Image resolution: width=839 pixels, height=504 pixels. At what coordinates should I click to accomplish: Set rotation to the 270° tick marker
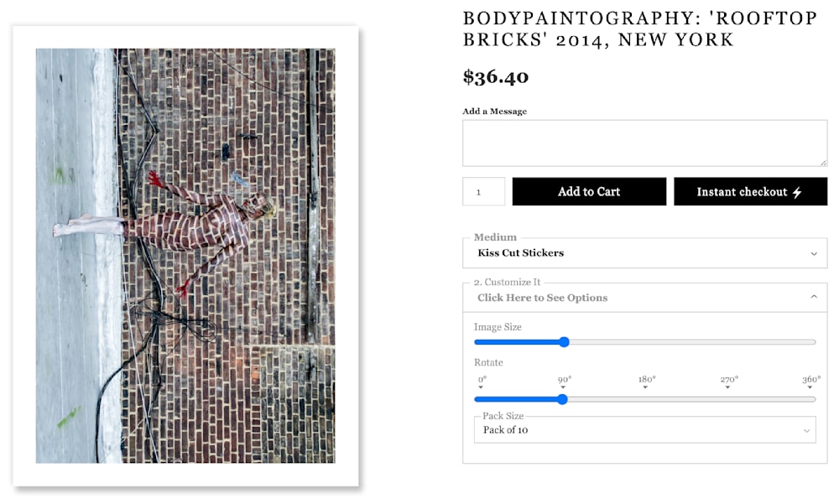729,382
